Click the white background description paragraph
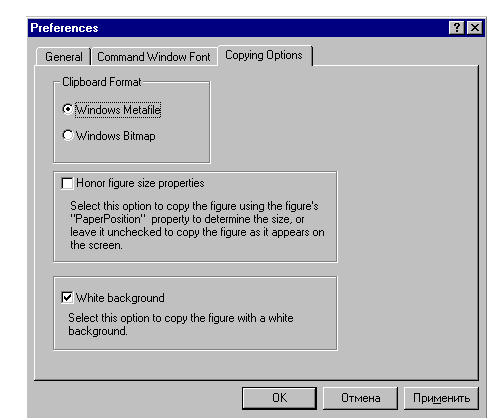The height and width of the screenshot is (418, 487). tap(181, 324)
